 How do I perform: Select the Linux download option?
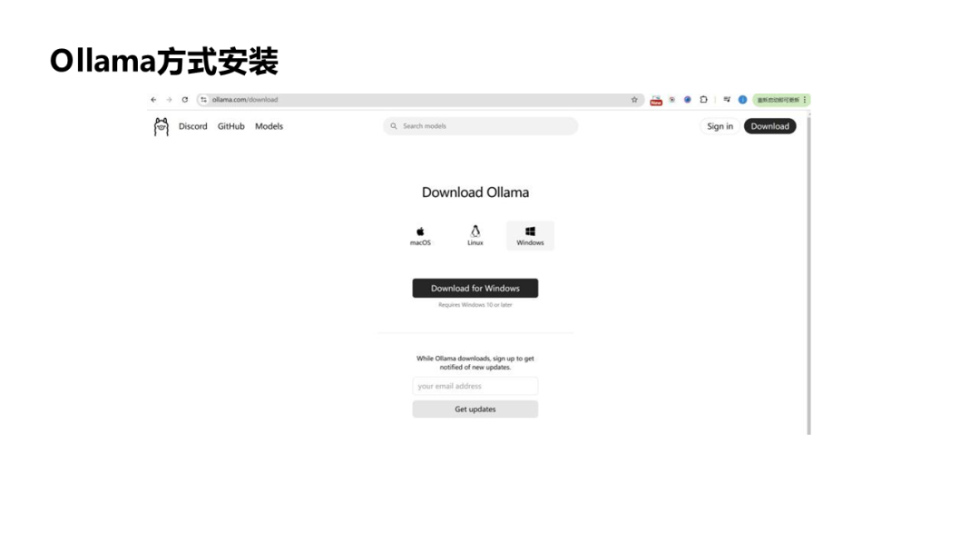point(475,236)
